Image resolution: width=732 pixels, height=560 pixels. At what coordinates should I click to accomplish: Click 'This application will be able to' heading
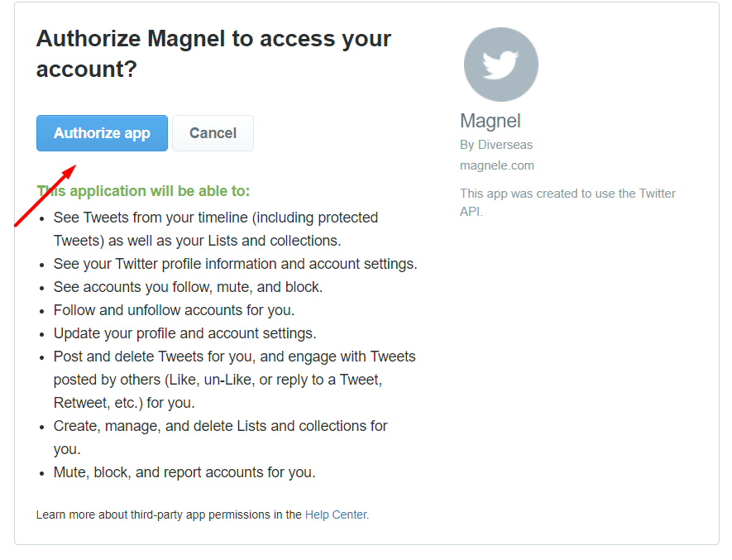[x=143, y=191]
